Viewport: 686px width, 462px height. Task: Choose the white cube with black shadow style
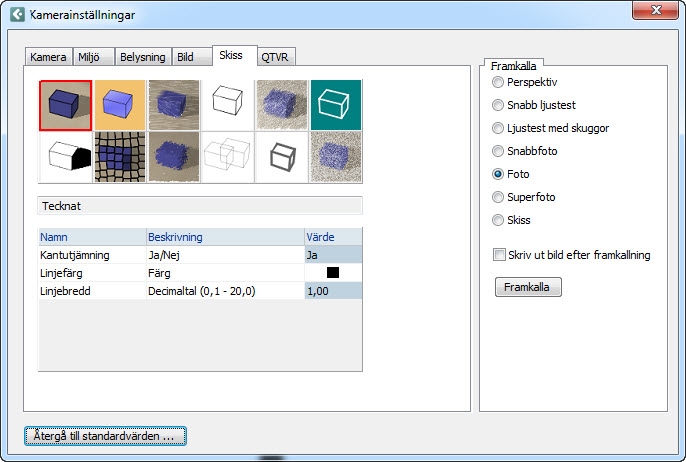(x=66, y=157)
